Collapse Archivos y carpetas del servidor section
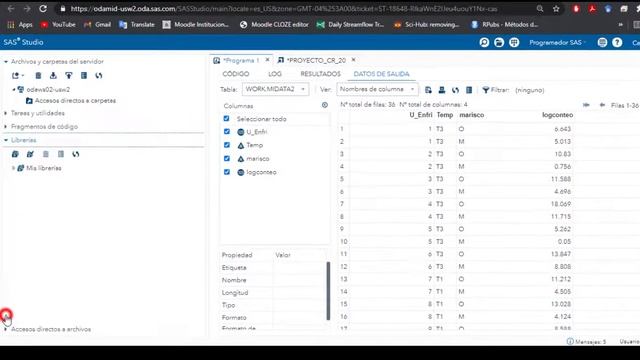 pyautogui.click(x=6, y=62)
